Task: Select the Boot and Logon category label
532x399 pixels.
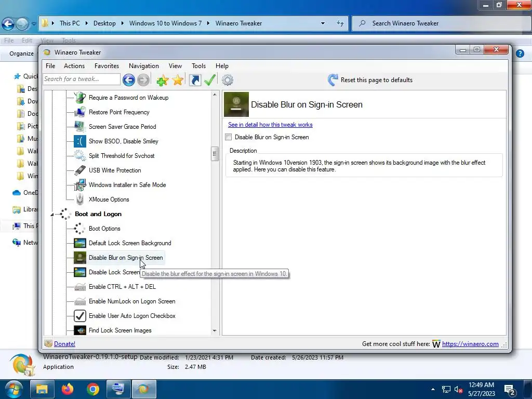Action: click(x=98, y=214)
